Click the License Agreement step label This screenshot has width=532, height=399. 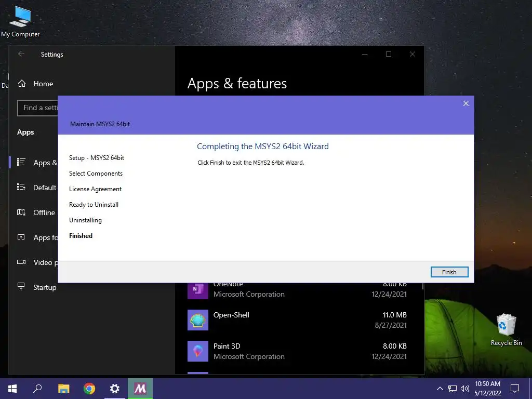click(96, 189)
